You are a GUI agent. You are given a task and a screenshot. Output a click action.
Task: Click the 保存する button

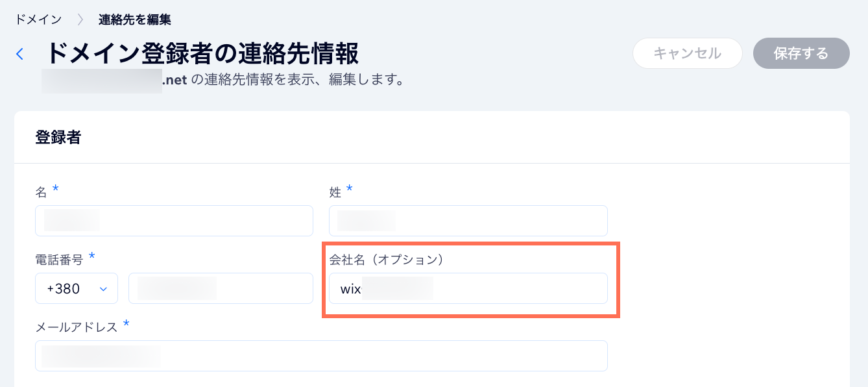[x=801, y=53]
